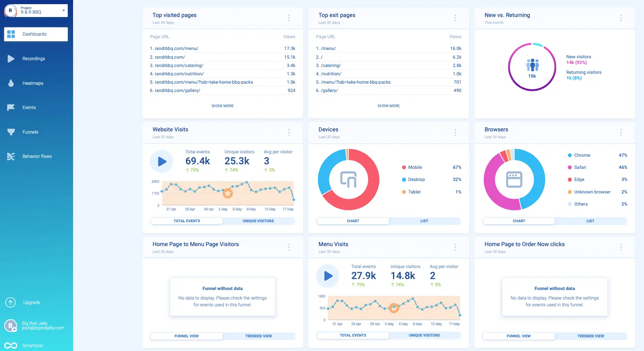Show more Top exit pages

pos(388,106)
